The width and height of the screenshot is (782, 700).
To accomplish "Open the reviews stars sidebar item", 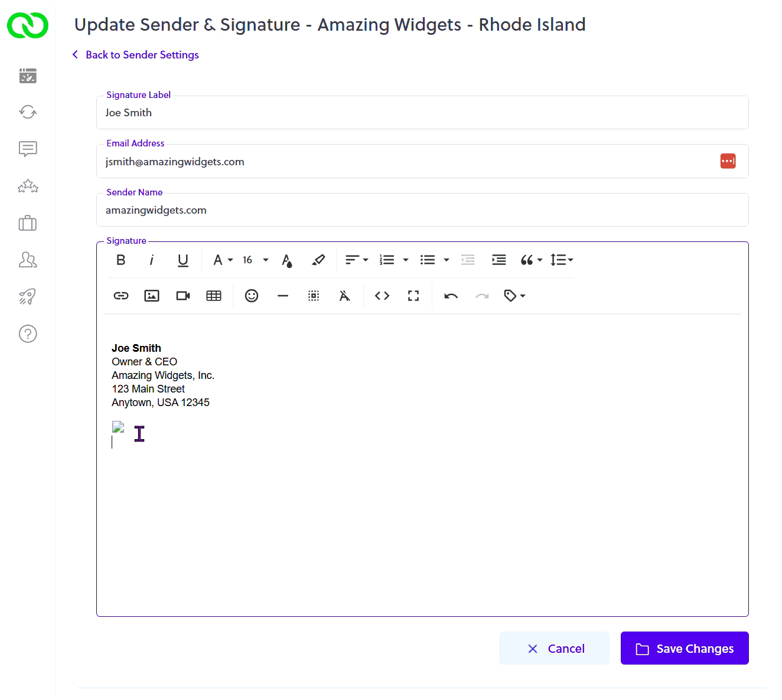I will tap(28, 187).
